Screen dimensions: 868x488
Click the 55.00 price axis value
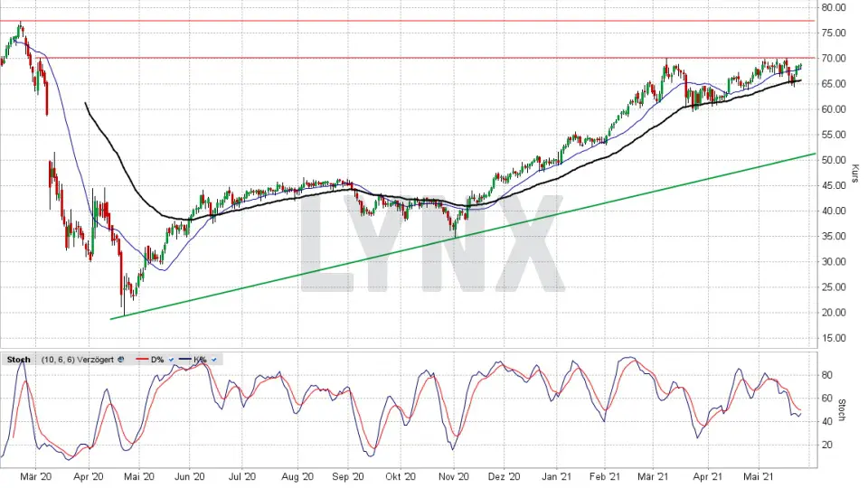click(834, 135)
